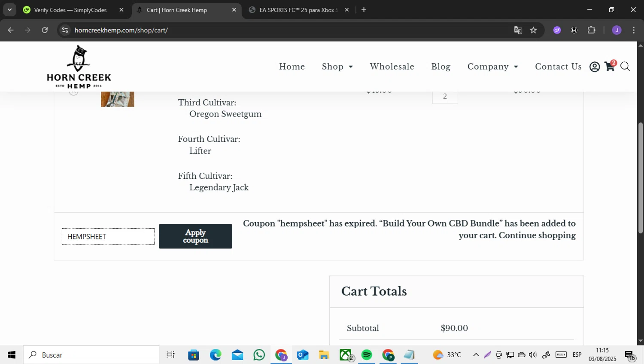Switch to Verify Codes — SimplyCodes tab

point(70,10)
